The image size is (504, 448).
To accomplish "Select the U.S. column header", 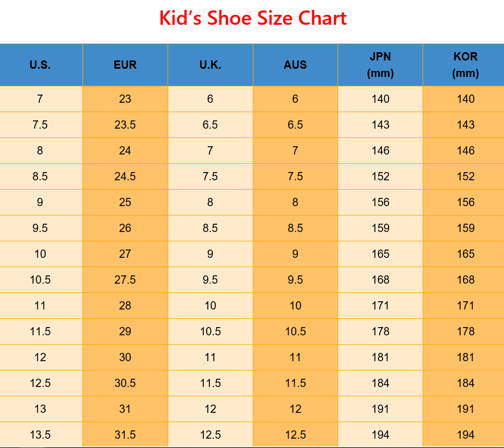I will 40,65.
